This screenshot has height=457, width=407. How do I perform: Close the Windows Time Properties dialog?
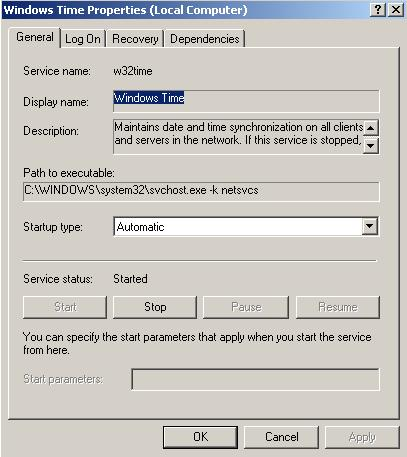(396, 9)
